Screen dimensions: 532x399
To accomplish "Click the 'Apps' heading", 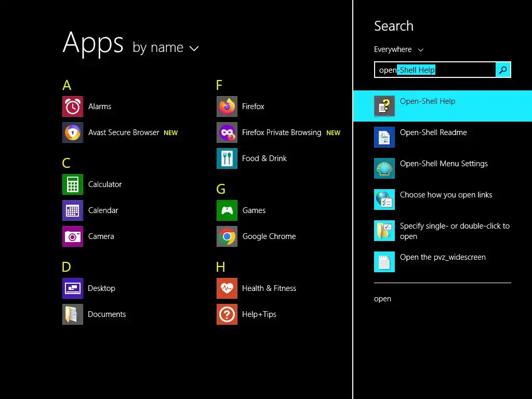I will (93, 44).
